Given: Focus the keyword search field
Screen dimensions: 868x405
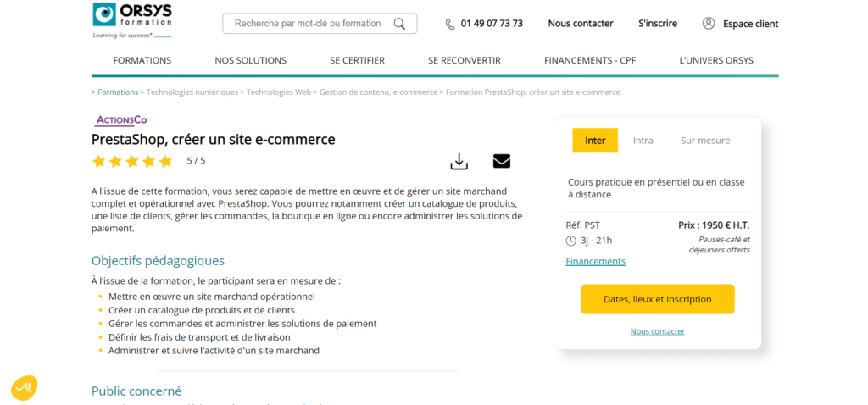Looking at the screenshot, I should click(308, 24).
